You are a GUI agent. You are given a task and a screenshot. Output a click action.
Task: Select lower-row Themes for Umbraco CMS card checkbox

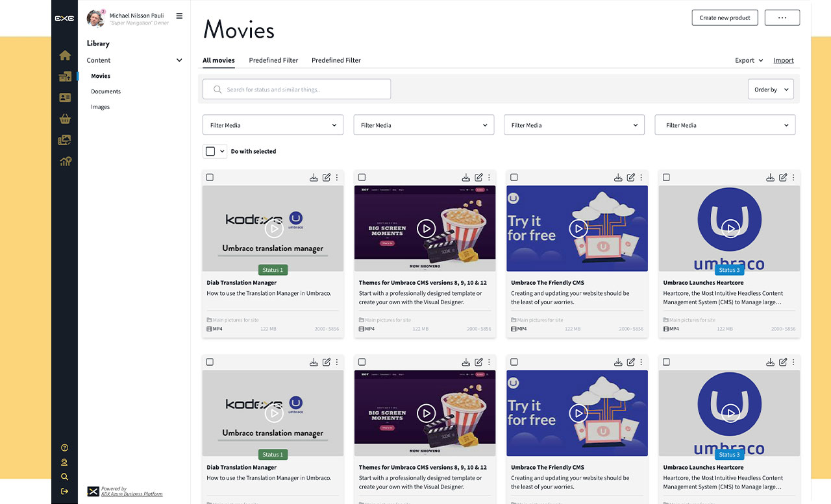tap(362, 362)
